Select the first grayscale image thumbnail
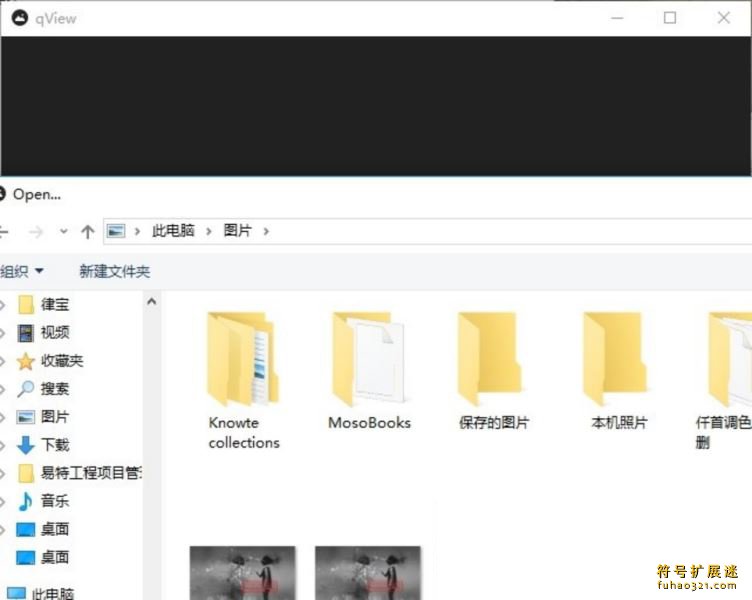Viewport: 752px width, 600px height. [243, 573]
